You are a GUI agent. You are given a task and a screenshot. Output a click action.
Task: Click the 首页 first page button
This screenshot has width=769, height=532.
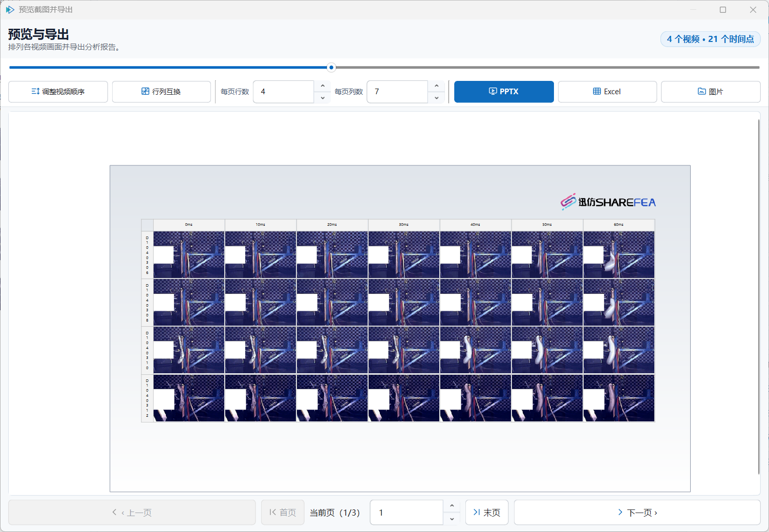point(283,513)
